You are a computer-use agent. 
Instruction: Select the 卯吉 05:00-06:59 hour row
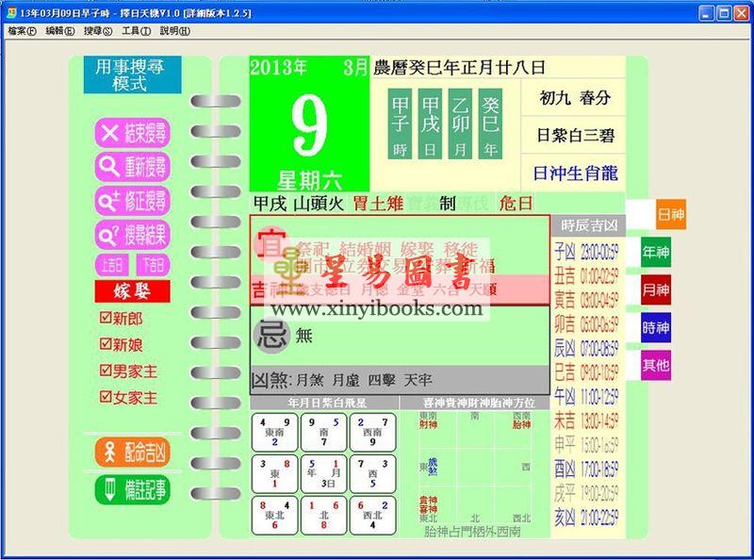point(586,323)
